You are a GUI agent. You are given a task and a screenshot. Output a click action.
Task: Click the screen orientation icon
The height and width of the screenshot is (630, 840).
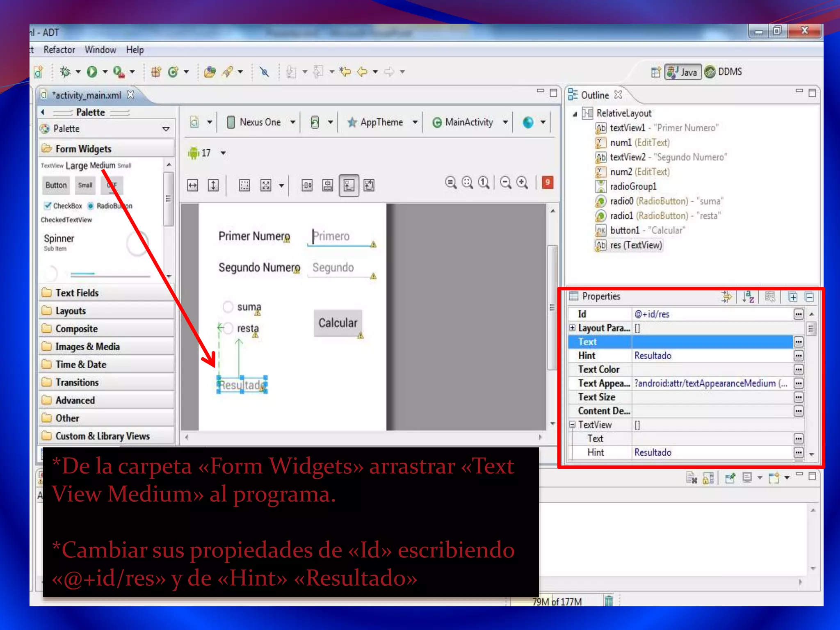(315, 122)
